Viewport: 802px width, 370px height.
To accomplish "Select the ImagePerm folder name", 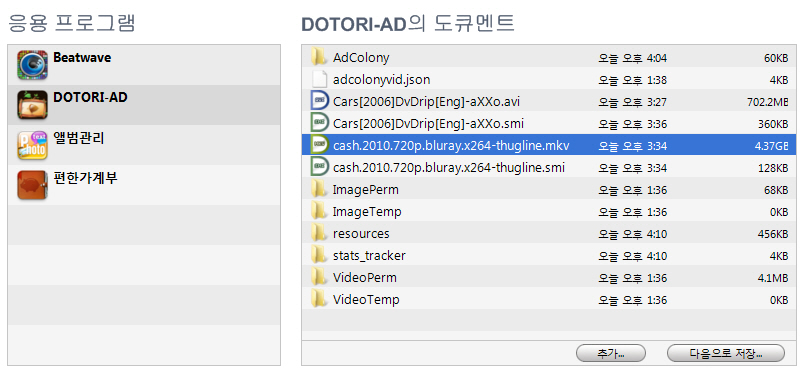I will (x=366, y=190).
